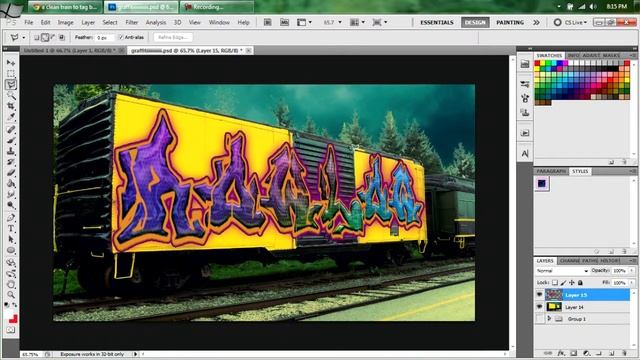Image resolution: width=640 pixels, height=360 pixels.
Task: Toggle lock transparent pixels
Action: click(555, 282)
